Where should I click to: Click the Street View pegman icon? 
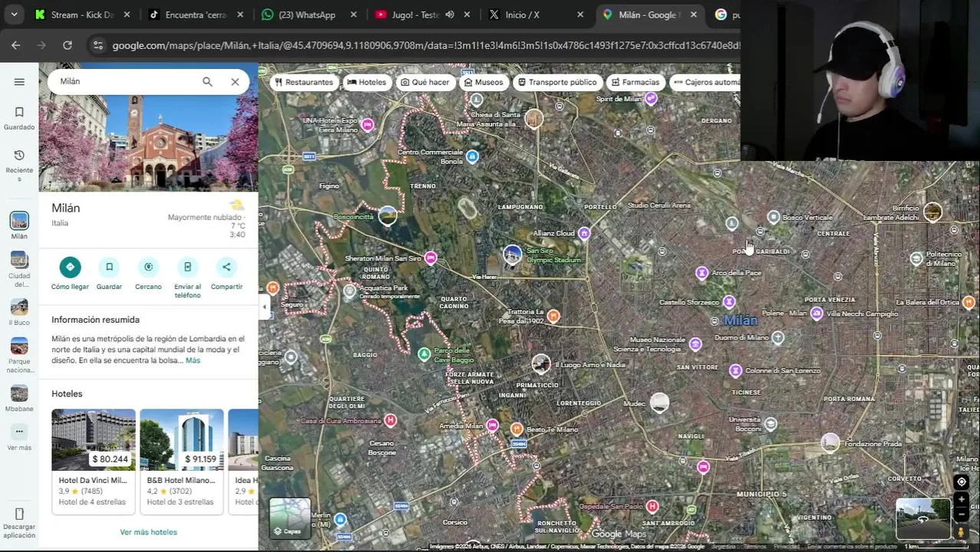pyautogui.click(x=961, y=532)
